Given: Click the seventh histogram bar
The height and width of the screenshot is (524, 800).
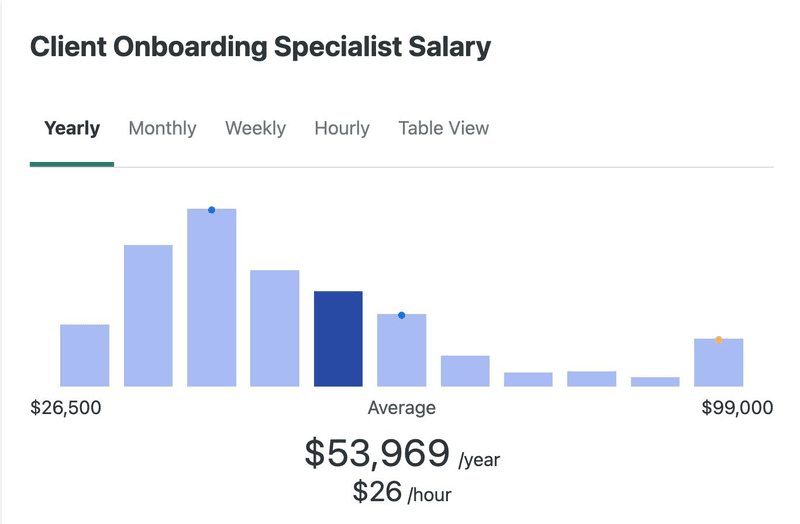Looking at the screenshot, I should [465, 371].
